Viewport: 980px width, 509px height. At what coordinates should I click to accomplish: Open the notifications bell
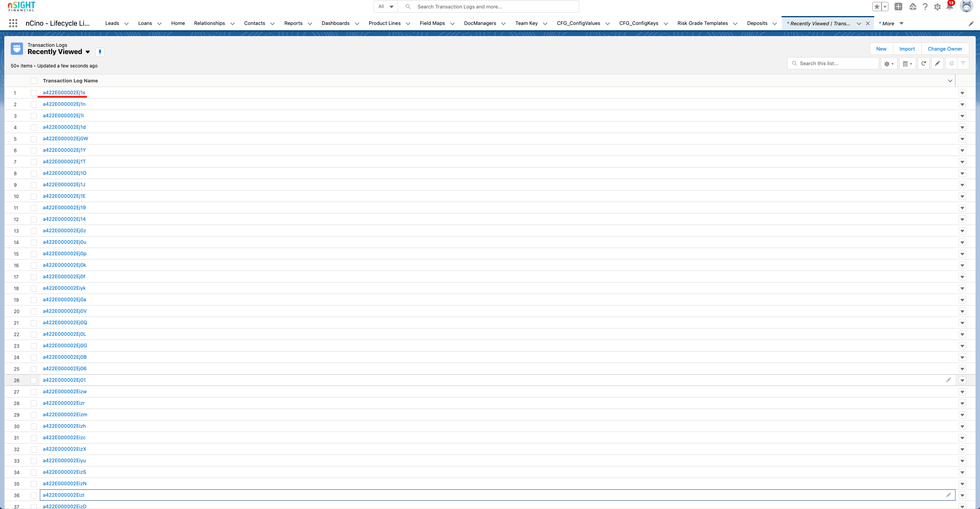pyautogui.click(x=950, y=7)
